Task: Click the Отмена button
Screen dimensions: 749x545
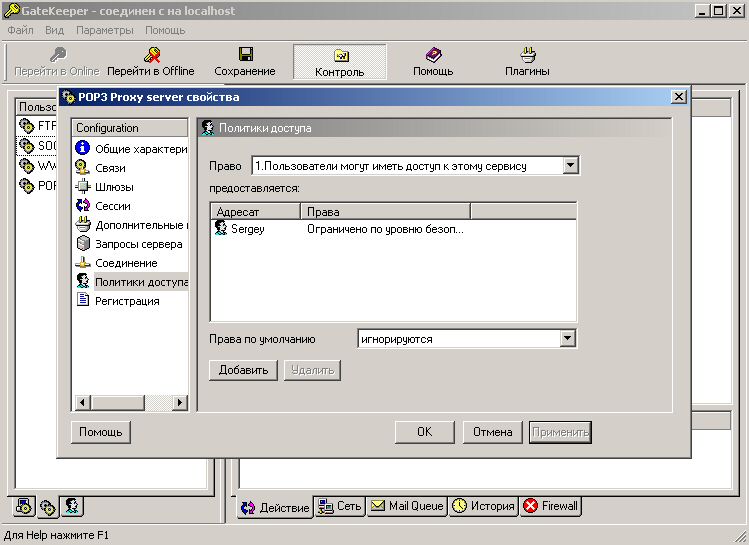Action: pos(492,432)
